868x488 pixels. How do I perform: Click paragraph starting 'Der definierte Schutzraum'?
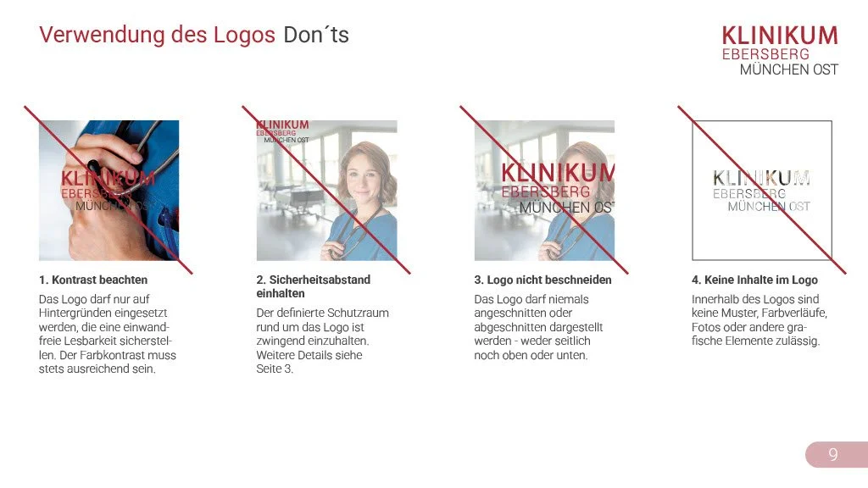pyautogui.click(x=323, y=341)
